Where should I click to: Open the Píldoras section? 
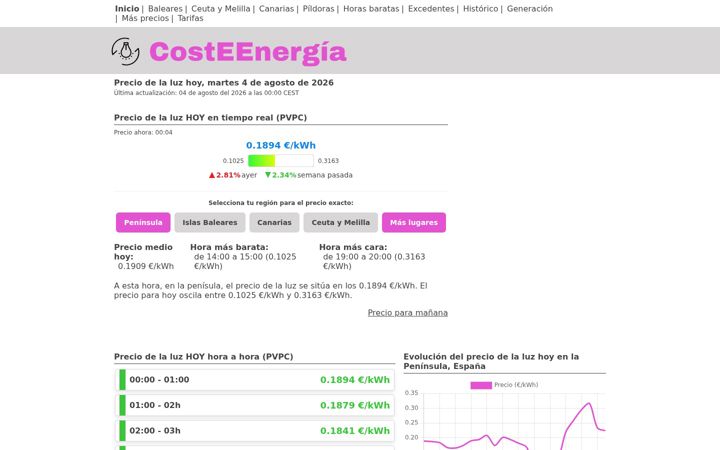point(318,9)
